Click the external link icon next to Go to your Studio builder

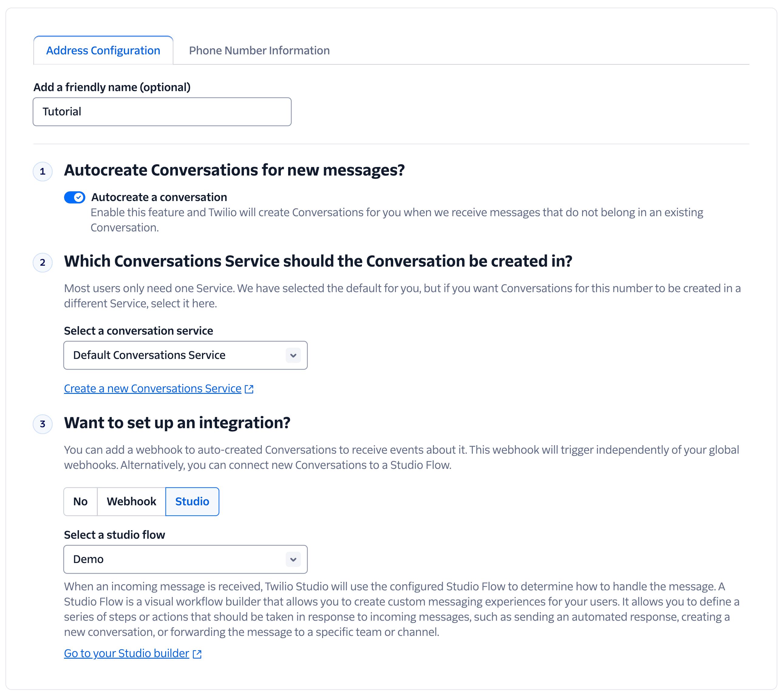coord(197,653)
